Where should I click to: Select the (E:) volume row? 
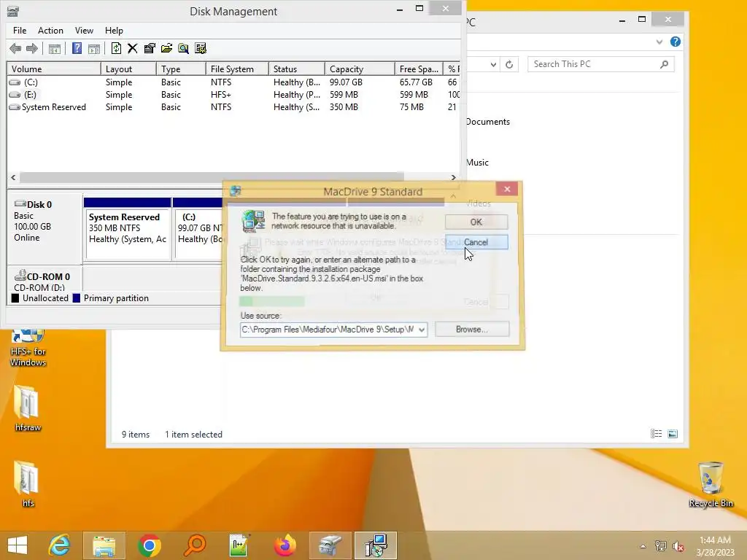[233, 95]
